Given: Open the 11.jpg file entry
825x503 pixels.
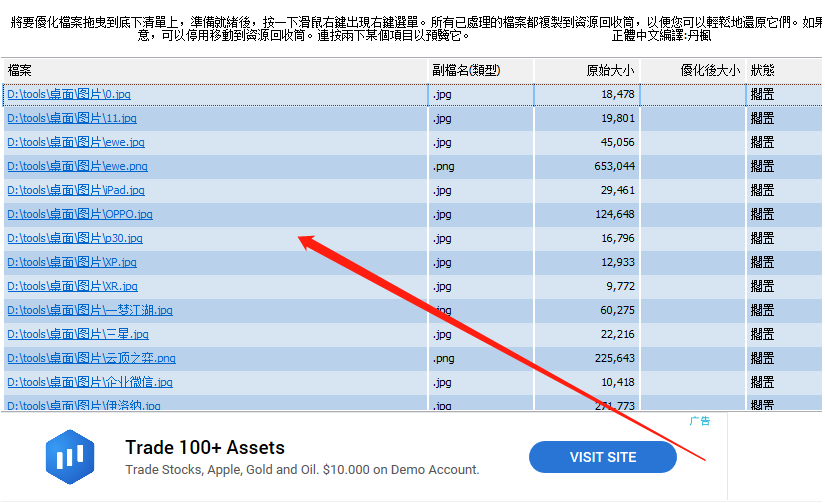Looking at the screenshot, I should [71, 119].
